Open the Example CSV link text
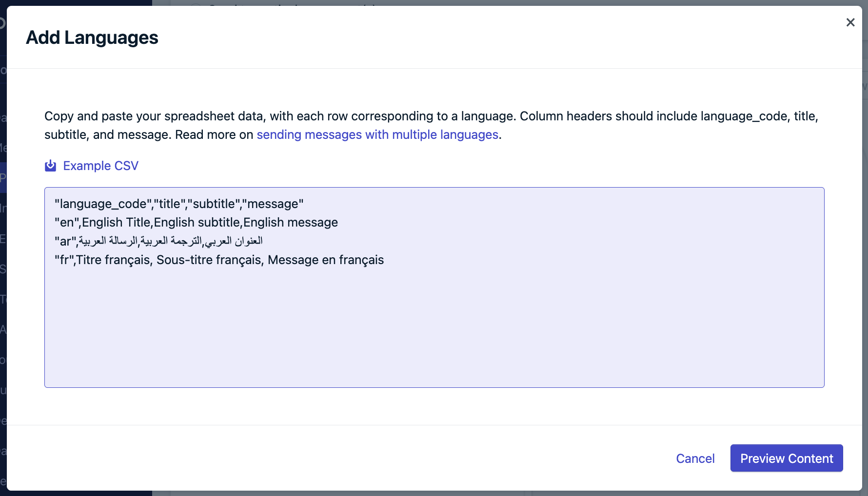Image resolution: width=868 pixels, height=496 pixels. tap(101, 166)
